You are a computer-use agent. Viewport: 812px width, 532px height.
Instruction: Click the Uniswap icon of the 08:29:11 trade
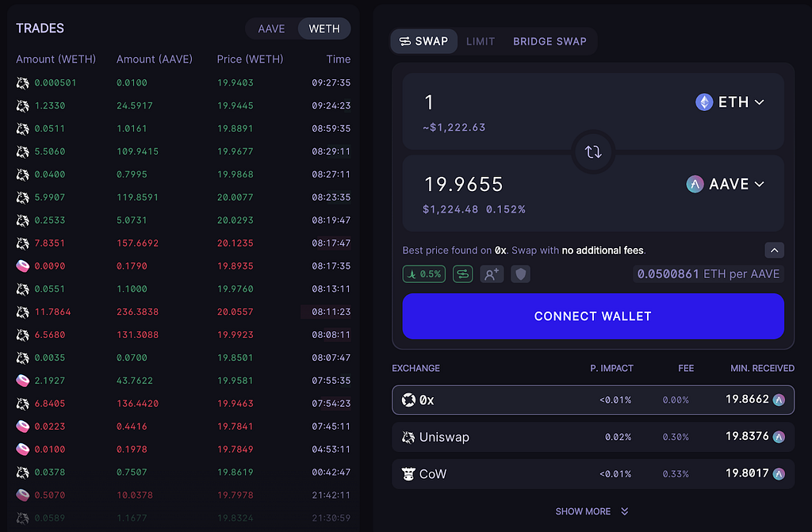22,151
